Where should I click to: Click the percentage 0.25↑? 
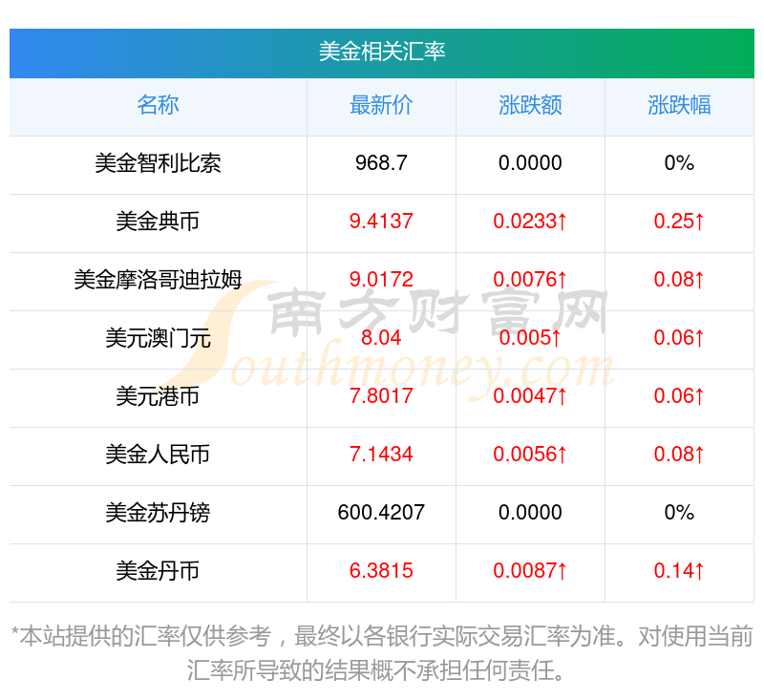(679, 222)
